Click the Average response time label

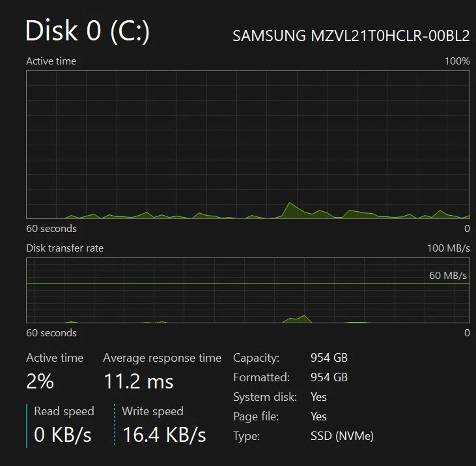(162, 358)
